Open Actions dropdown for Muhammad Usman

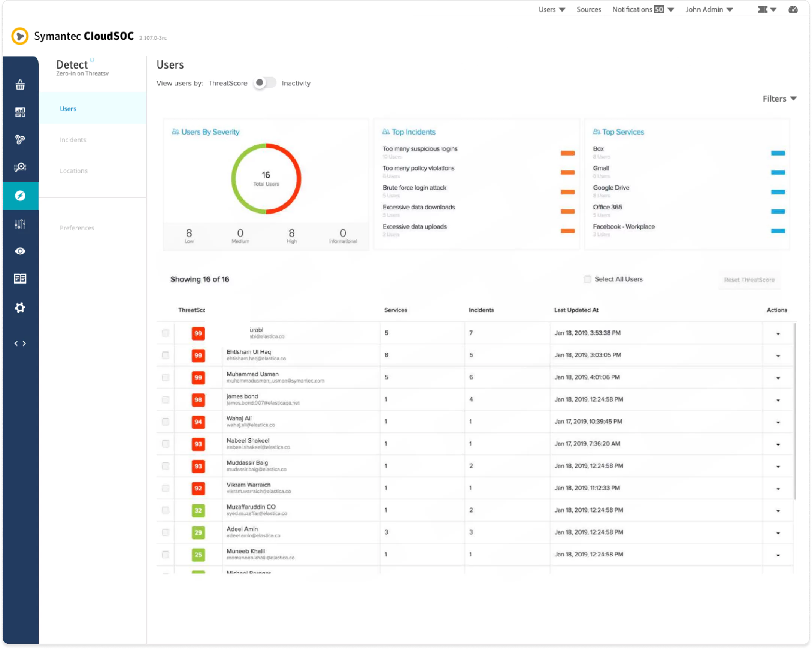pyautogui.click(x=778, y=378)
